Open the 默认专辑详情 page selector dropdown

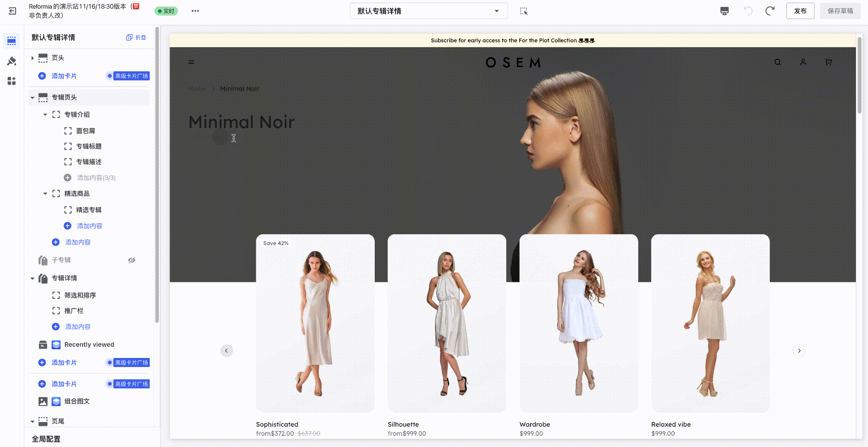tap(428, 11)
